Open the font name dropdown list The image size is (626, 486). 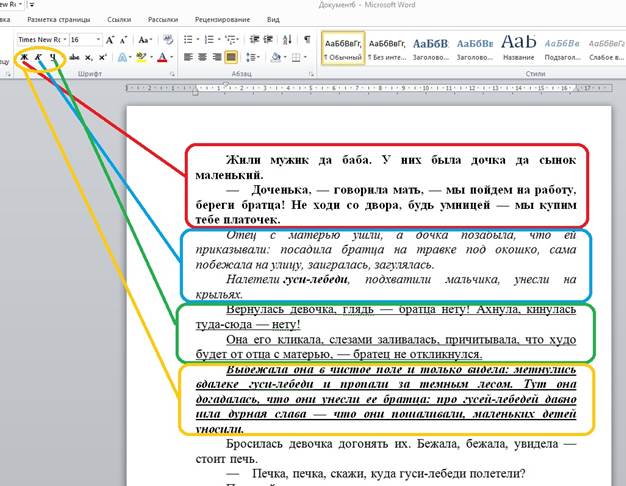[x=65, y=40]
